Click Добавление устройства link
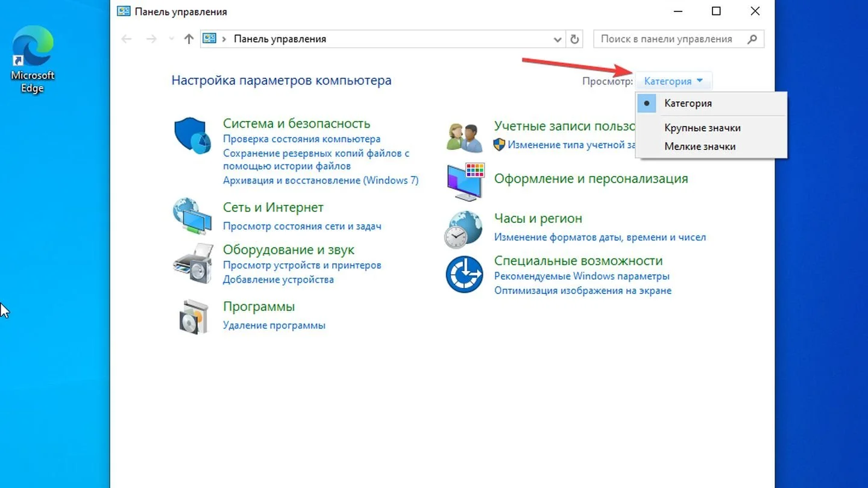The width and height of the screenshot is (868, 488). coord(278,280)
